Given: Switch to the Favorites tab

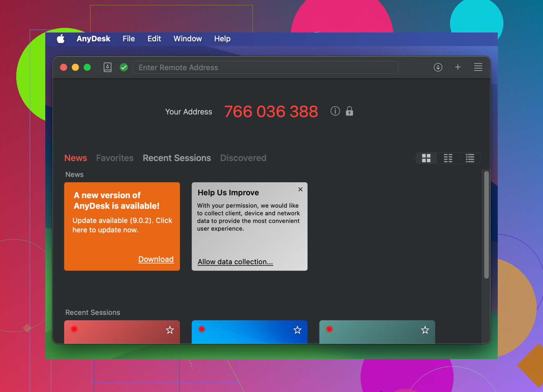Looking at the screenshot, I should coord(115,158).
